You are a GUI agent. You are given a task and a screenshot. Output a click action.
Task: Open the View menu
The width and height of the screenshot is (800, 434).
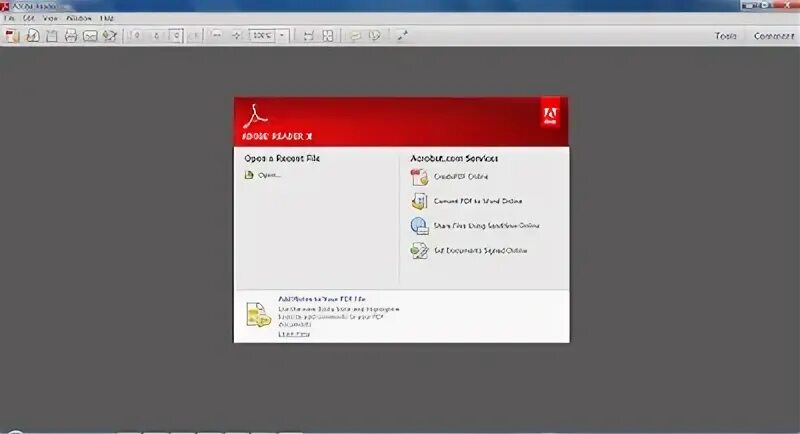pyautogui.click(x=50, y=18)
